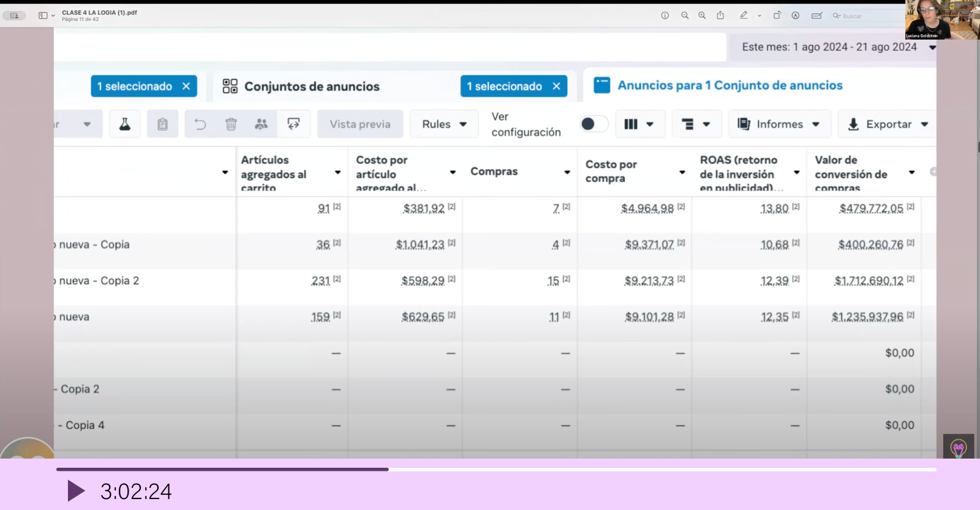980x510 pixels.
Task: Clear the 1 seleccionado filter in Conjuntos
Action: pyautogui.click(x=556, y=86)
